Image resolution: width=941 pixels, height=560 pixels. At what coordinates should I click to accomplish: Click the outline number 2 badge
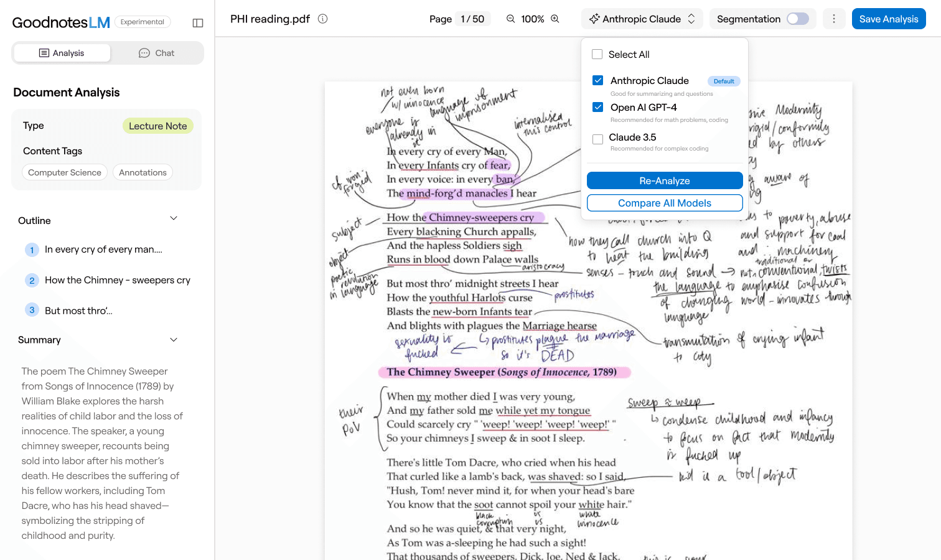(32, 281)
